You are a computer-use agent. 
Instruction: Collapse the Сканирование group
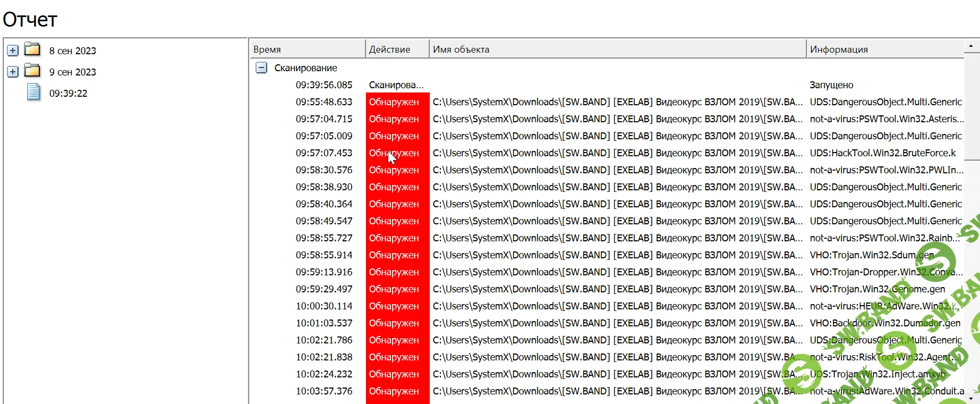pos(261,68)
